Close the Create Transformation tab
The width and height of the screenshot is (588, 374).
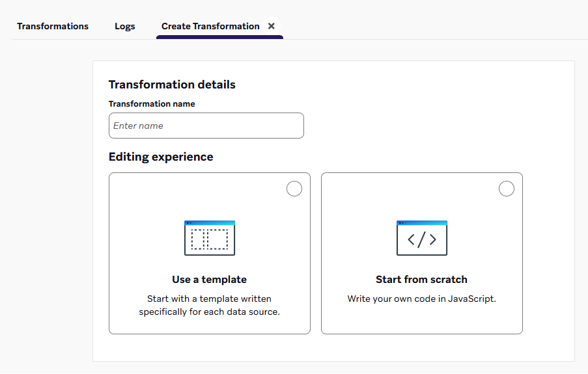pyautogui.click(x=272, y=26)
